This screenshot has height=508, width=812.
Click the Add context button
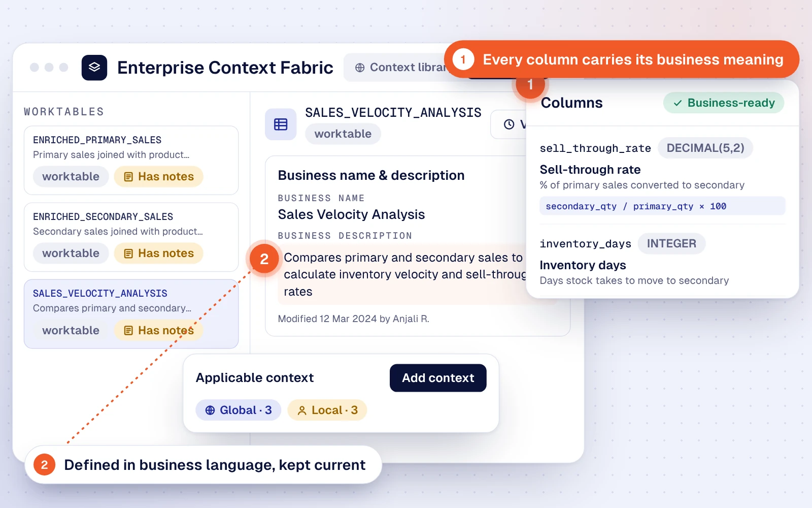click(x=438, y=378)
